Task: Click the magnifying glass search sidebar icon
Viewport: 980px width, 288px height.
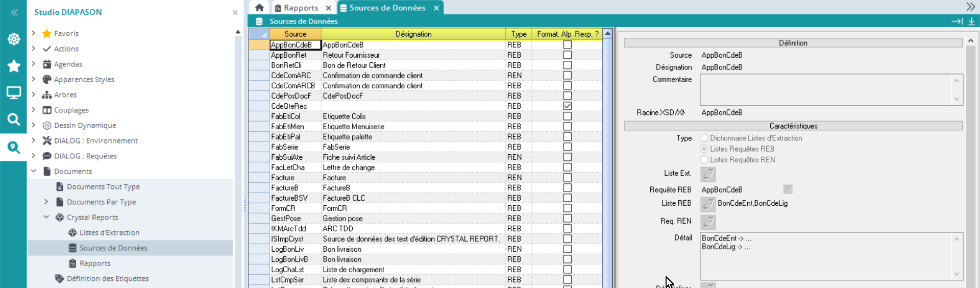Action: click(x=14, y=119)
